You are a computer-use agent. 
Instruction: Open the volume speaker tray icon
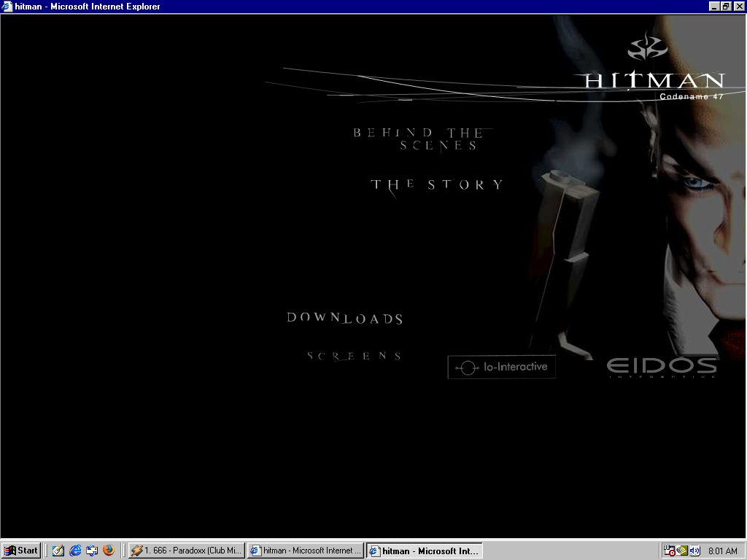(x=694, y=551)
